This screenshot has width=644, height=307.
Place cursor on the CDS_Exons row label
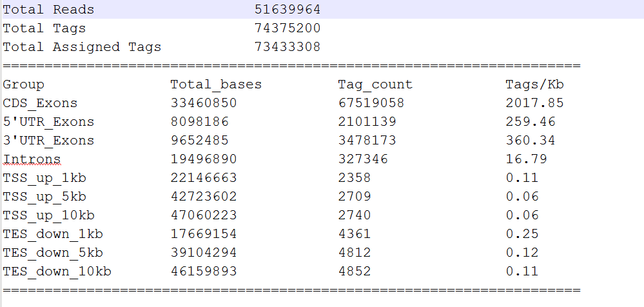[40, 103]
